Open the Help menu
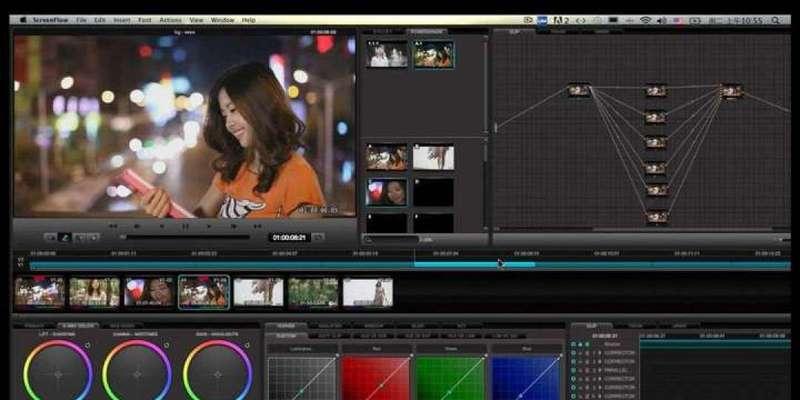This screenshot has height=400, width=800. pyautogui.click(x=248, y=20)
